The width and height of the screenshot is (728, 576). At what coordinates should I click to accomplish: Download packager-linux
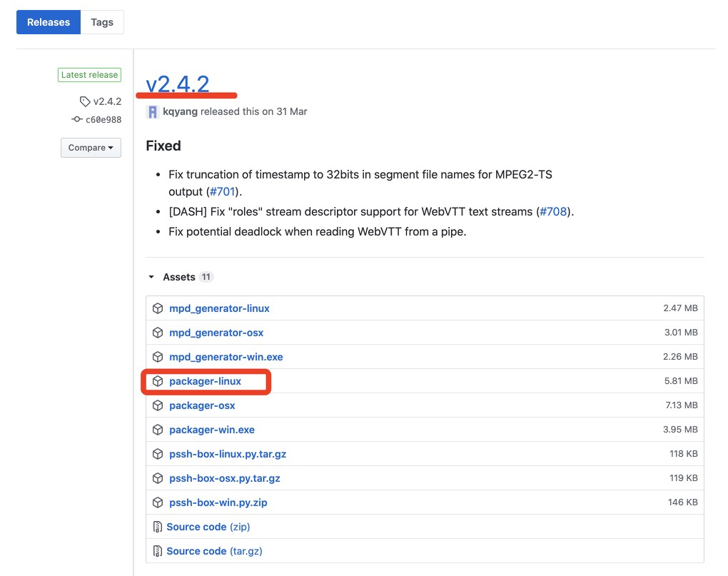pos(206,381)
